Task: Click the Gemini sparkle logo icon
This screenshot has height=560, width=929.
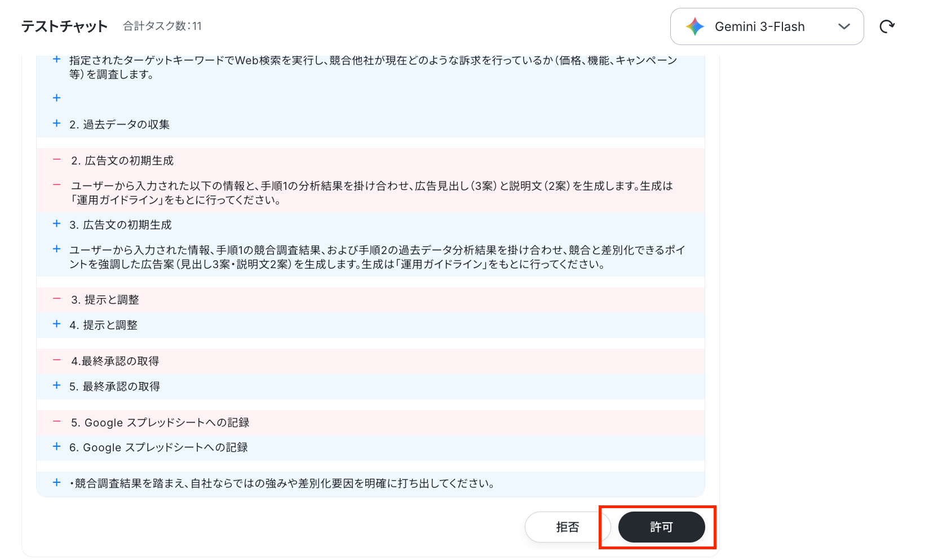Action: pos(694,26)
